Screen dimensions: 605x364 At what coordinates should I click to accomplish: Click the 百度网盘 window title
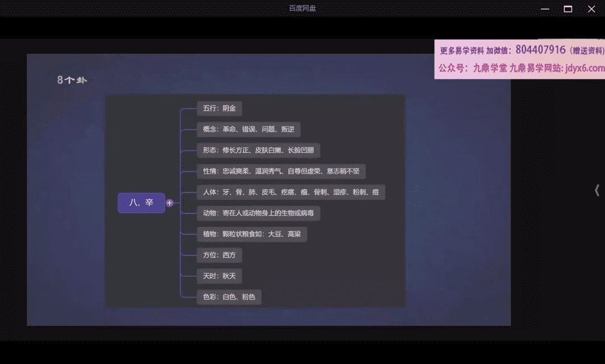click(x=302, y=8)
